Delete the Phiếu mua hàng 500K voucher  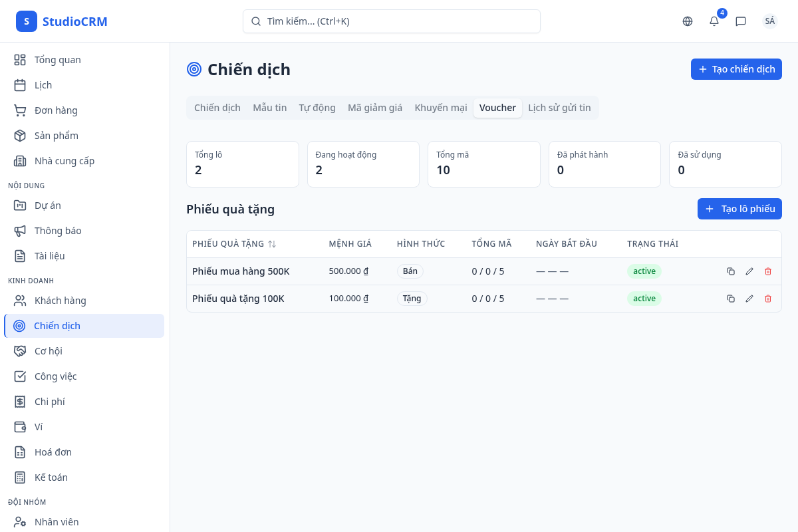point(768,271)
